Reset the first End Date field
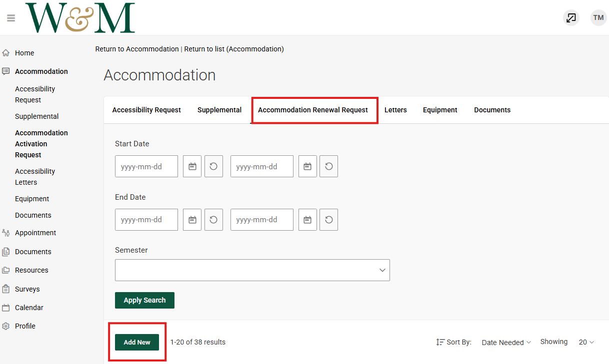 (213, 220)
